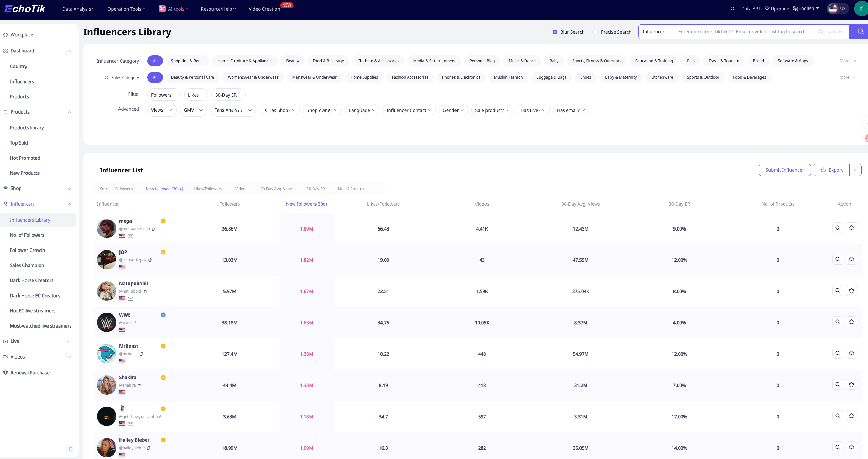Go to Video Creation
Image resolution: width=868 pixels, height=459 pixels.
tap(264, 9)
